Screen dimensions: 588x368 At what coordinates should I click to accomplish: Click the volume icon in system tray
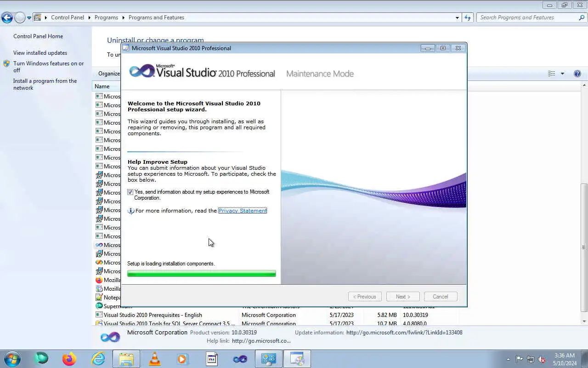542,359
